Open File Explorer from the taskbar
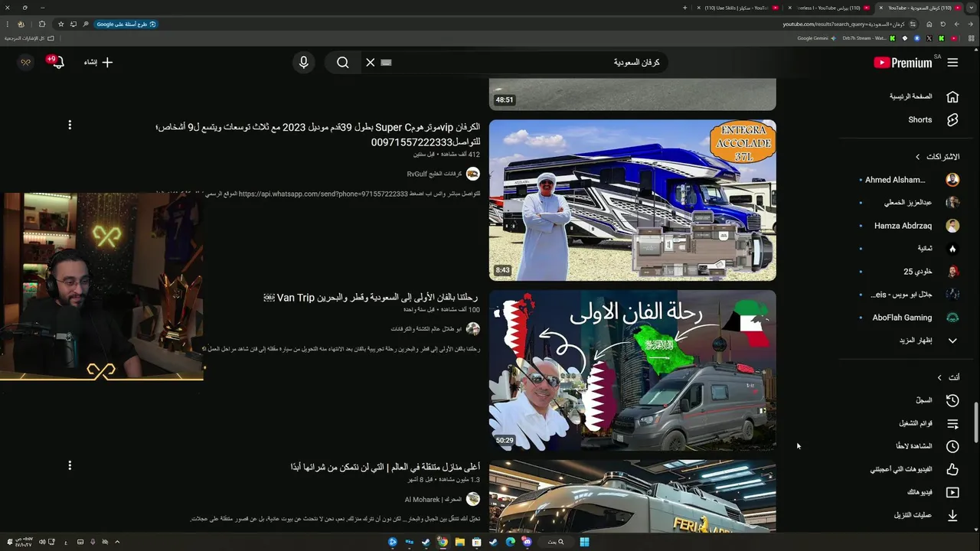Viewport: 980px width, 551px height. [459, 542]
